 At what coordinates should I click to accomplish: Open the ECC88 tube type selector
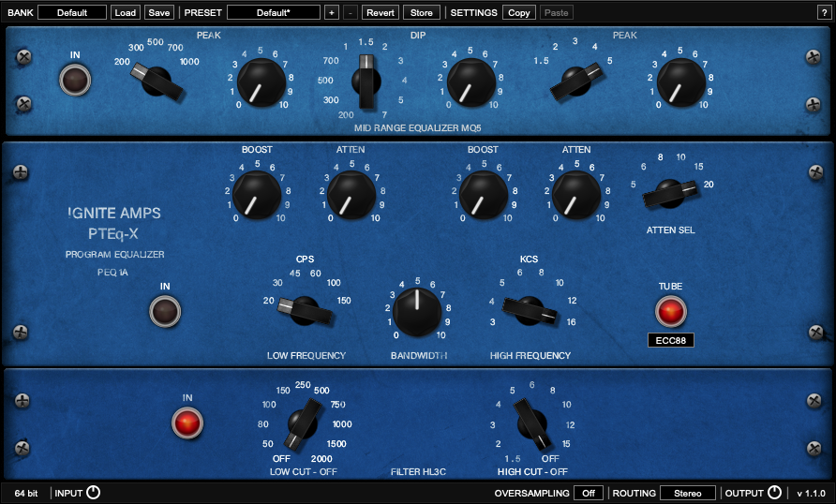pos(671,340)
